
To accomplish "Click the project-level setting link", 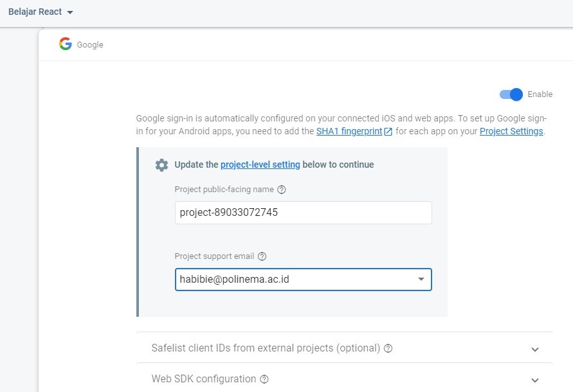I will point(260,165).
